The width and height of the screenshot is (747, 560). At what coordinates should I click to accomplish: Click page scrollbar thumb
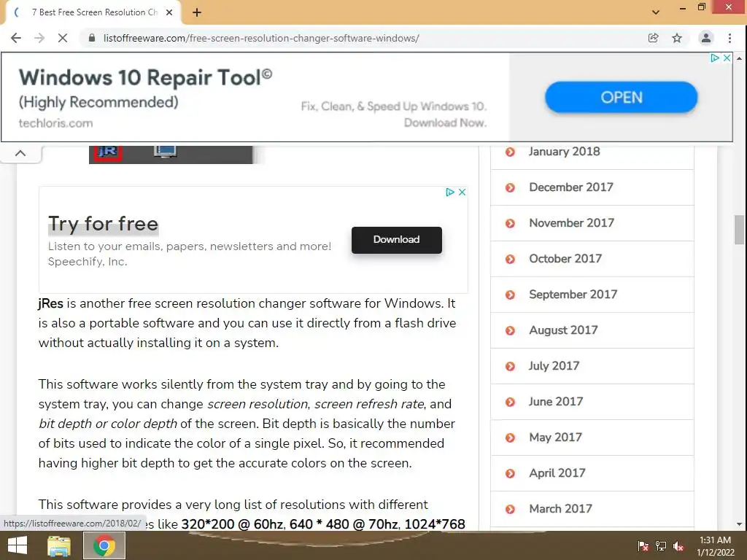click(x=739, y=230)
